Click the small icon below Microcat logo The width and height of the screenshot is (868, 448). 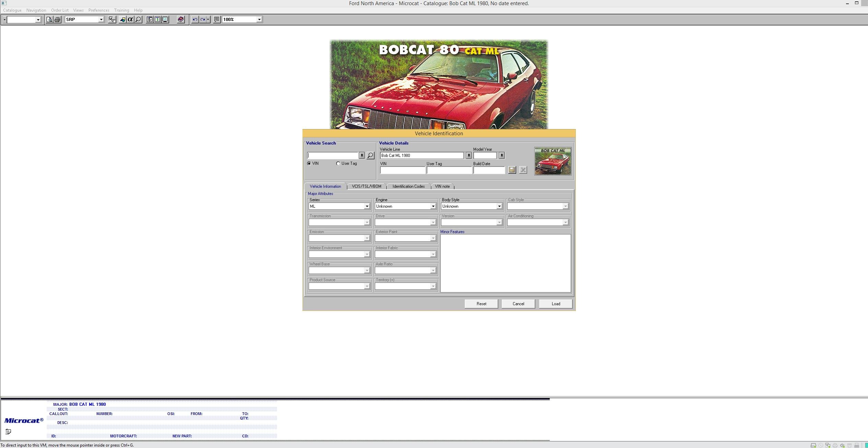8,432
